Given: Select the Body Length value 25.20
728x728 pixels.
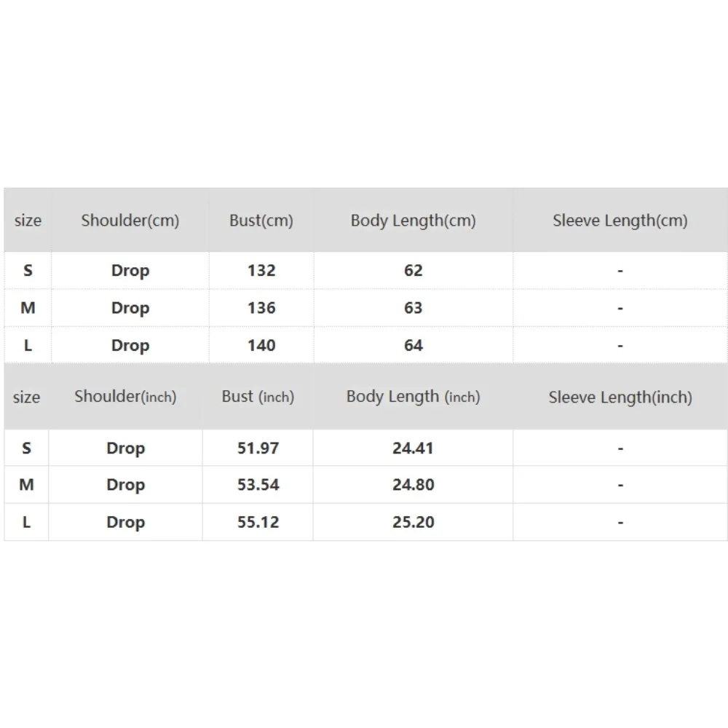Looking at the screenshot, I should click(x=413, y=522).
